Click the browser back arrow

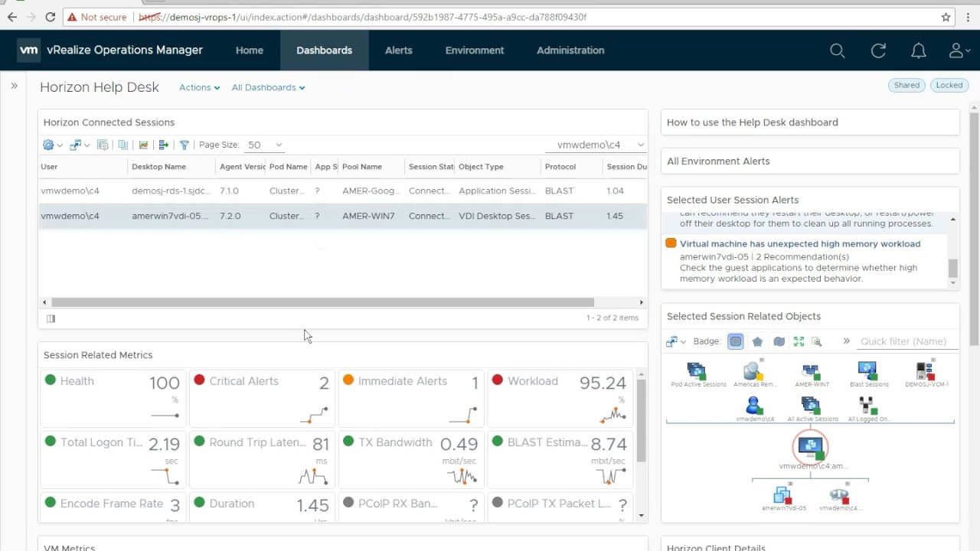click(12, 16)
